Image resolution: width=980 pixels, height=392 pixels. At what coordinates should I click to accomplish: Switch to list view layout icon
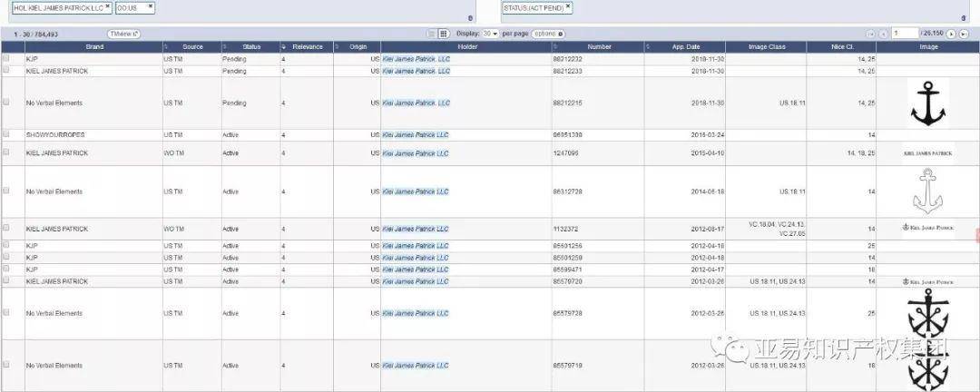click(x=431, y=34)
